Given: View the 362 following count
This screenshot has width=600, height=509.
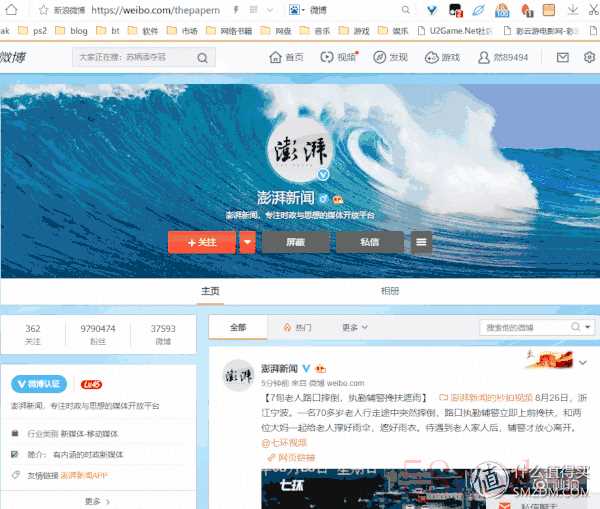Looking at the screenshot, I should pos(33,334).
